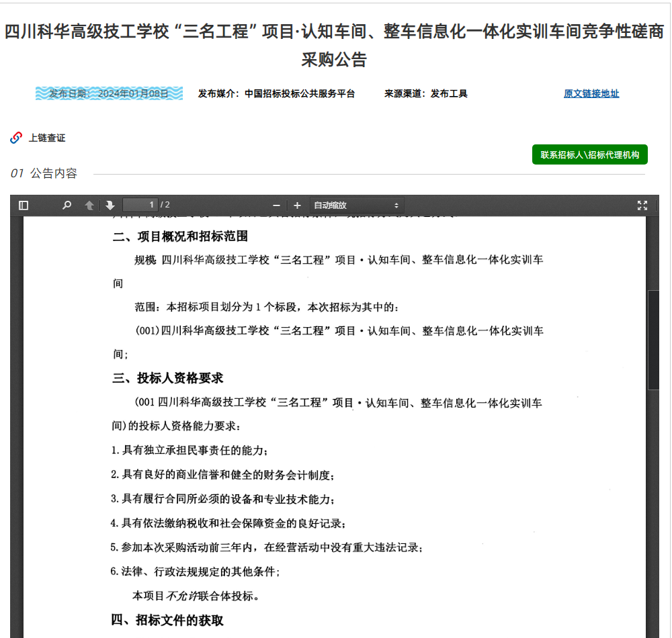Viewport: 672px width, 638px height.
Task: Click line 2.具有良好的商业信誉和健全的财务会计制度
Action: (222, 475)
